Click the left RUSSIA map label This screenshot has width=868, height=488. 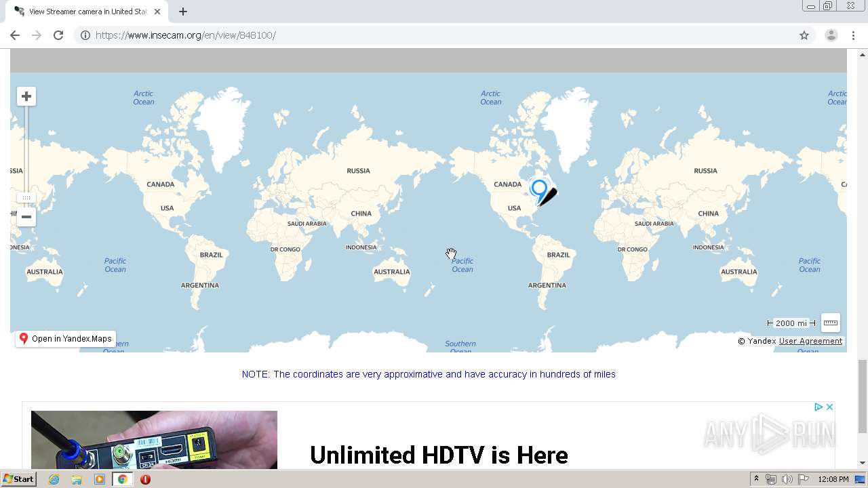coord(358,171)
